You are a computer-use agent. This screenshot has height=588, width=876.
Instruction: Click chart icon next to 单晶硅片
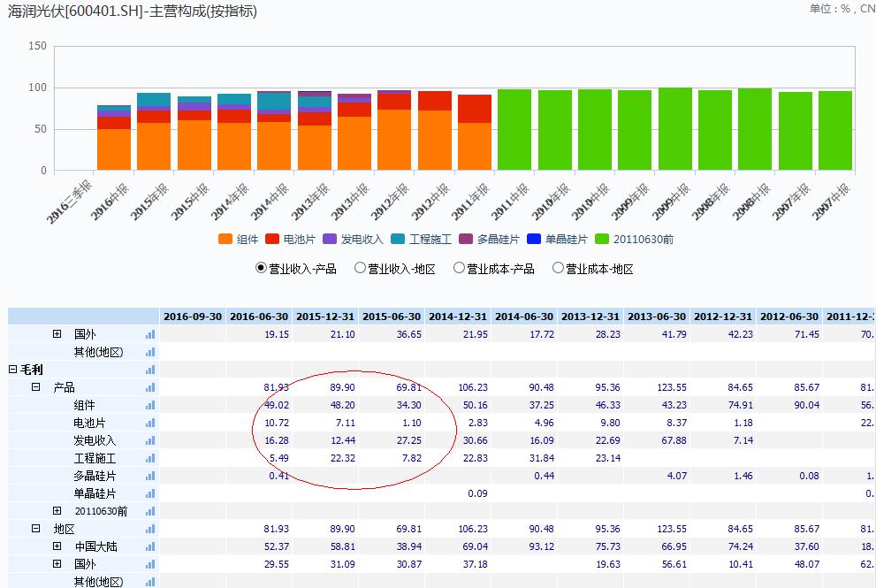150,493
